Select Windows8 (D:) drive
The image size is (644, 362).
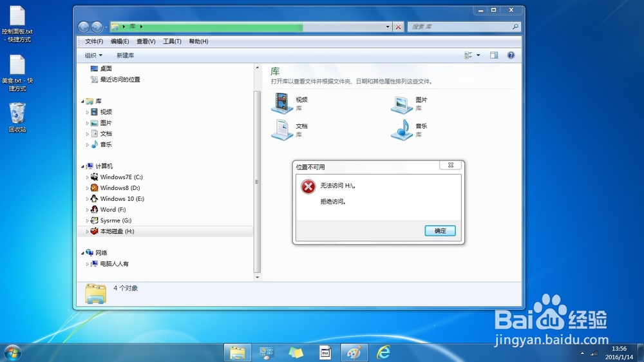[x=120, y=188]
